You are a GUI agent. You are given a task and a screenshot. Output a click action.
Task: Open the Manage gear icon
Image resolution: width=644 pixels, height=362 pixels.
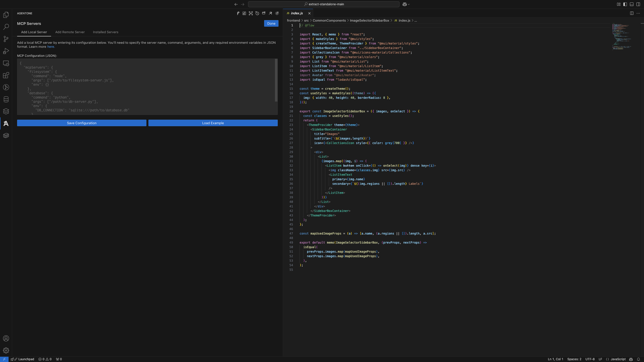tap(6, 350)
